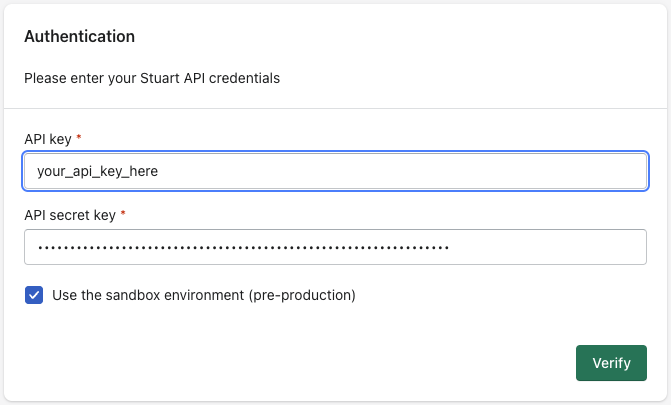Select the API secret key field
This screenshot has height=405, width=671.
click(336, 247)
